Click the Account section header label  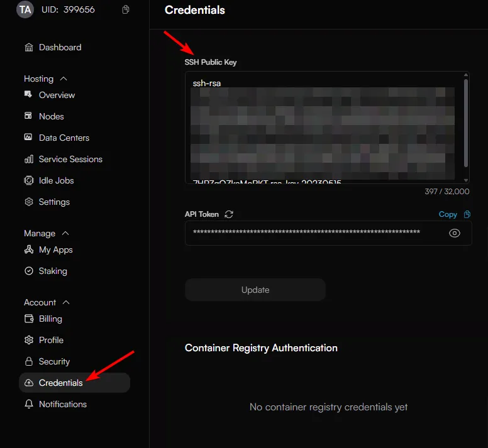(x=40, y=302)
